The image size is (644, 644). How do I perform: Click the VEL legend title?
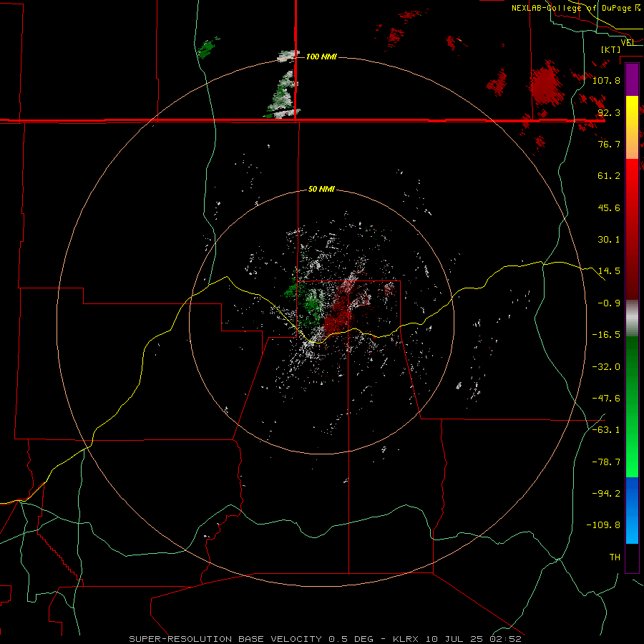(628, 42)
